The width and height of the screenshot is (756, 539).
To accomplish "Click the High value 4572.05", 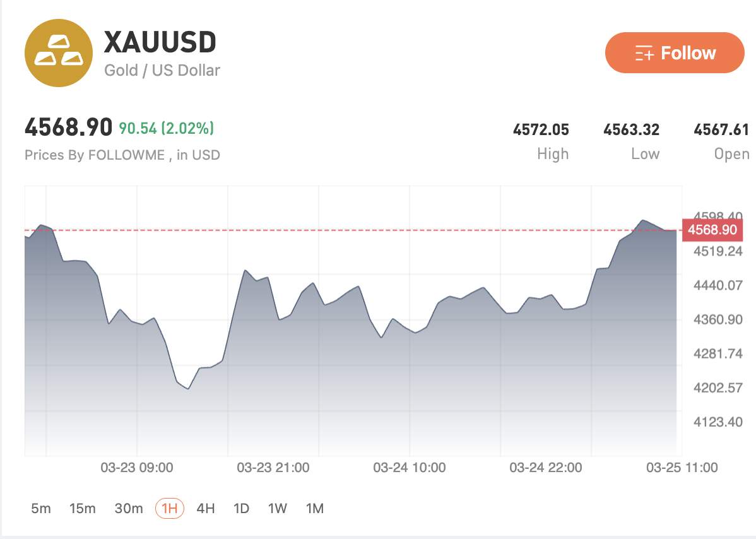I will click(541, 129).
